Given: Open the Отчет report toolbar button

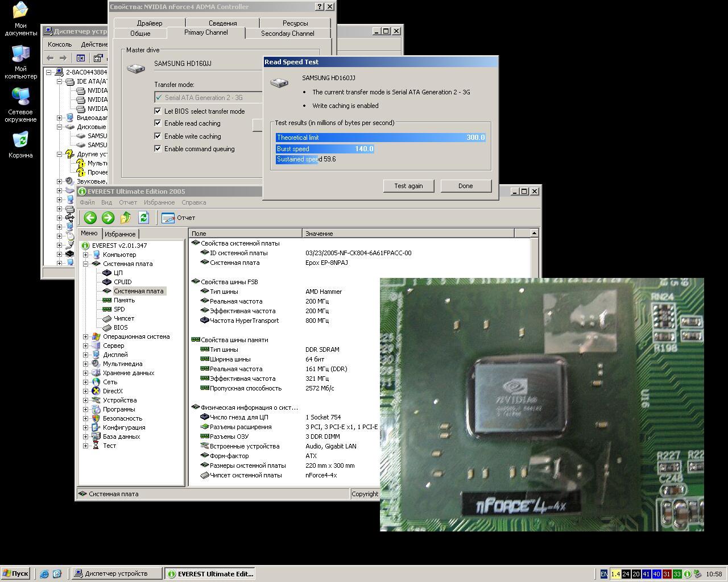Looking at the screenshot, I should point(179,218).
